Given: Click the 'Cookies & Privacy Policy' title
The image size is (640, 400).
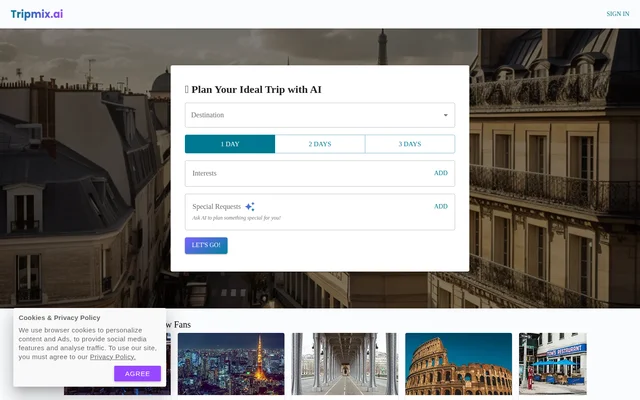Looking at the screenshot, I should pos(59,318).
